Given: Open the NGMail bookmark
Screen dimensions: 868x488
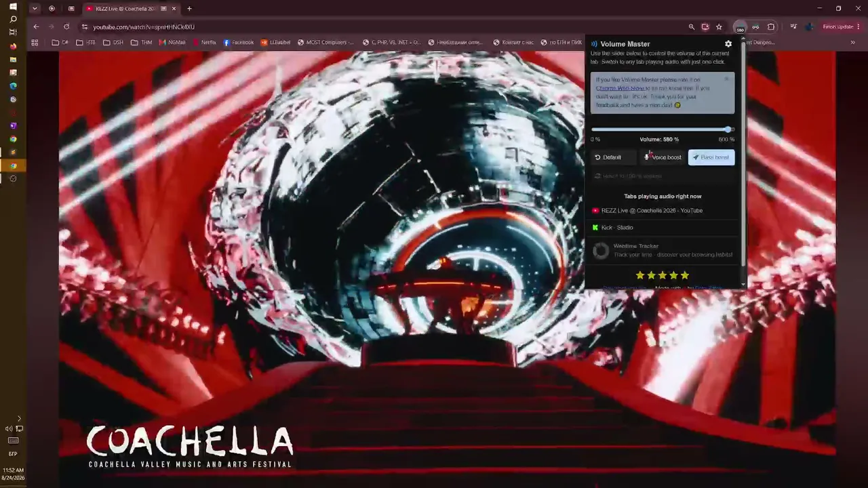Looking at the screenshot, I should [x=172, y=43].
